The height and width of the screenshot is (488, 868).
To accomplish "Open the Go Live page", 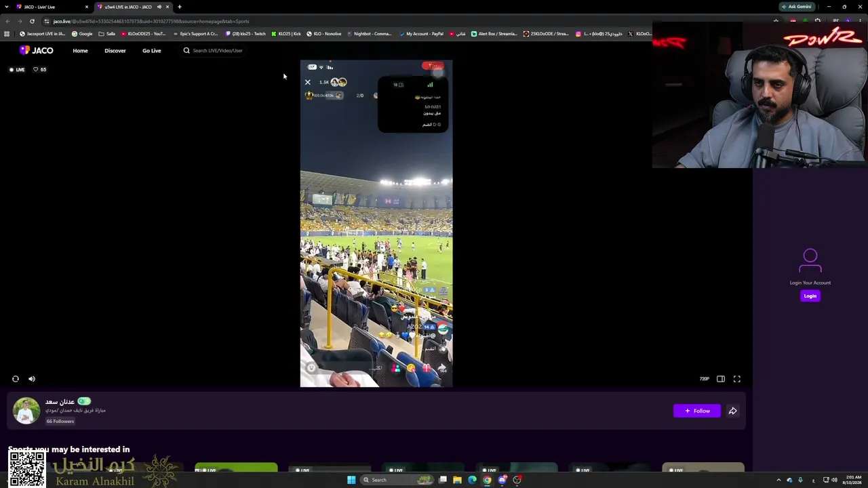I will [x=151, y=50].
